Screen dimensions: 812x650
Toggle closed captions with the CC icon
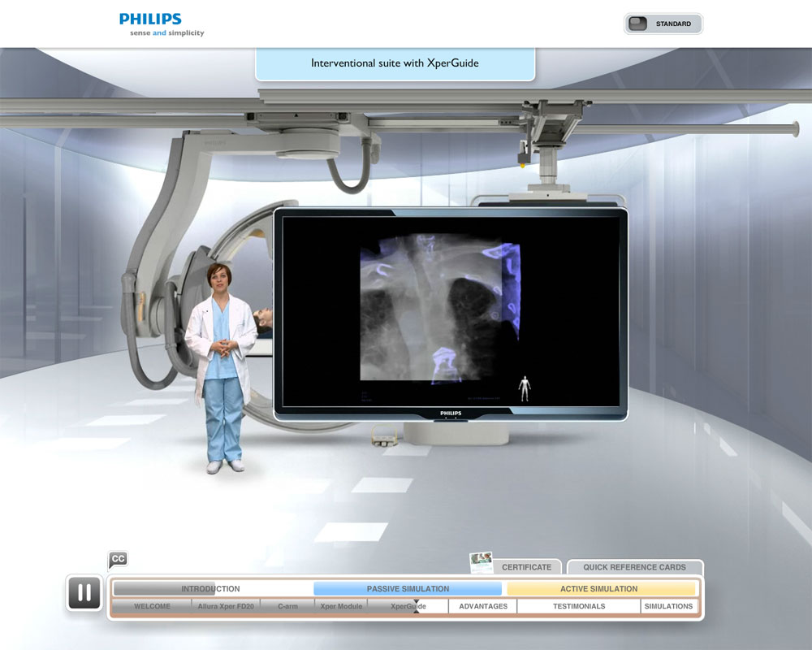[x=119, y=559]
